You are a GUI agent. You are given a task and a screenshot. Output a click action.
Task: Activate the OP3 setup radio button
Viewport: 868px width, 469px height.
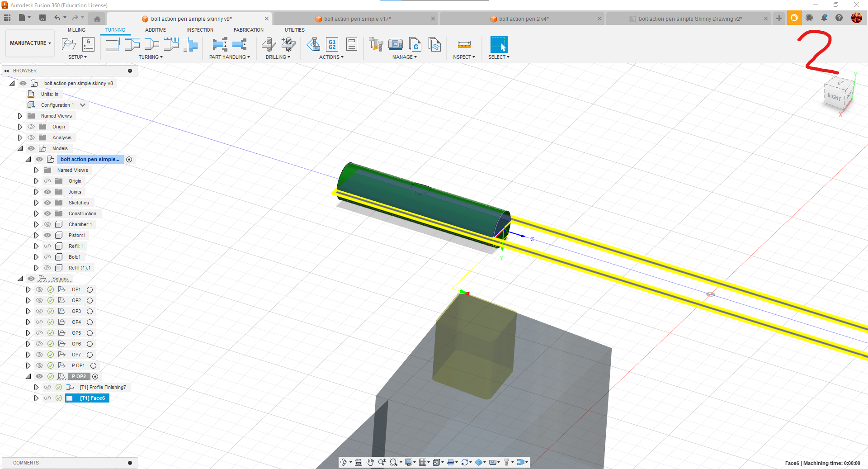(x=90, y=311)
